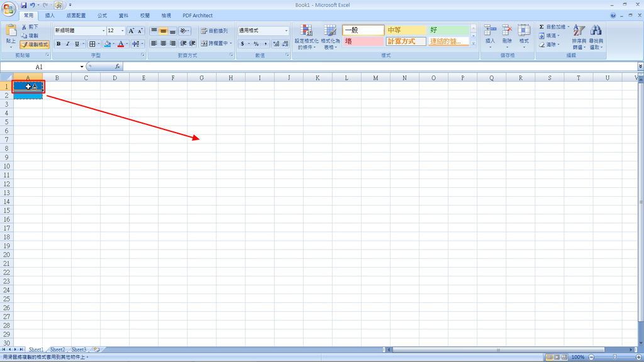Switch to the 公式 (Formulas) tab
Image resolution: width=644 pixels, height=362 pixels.
103,16
